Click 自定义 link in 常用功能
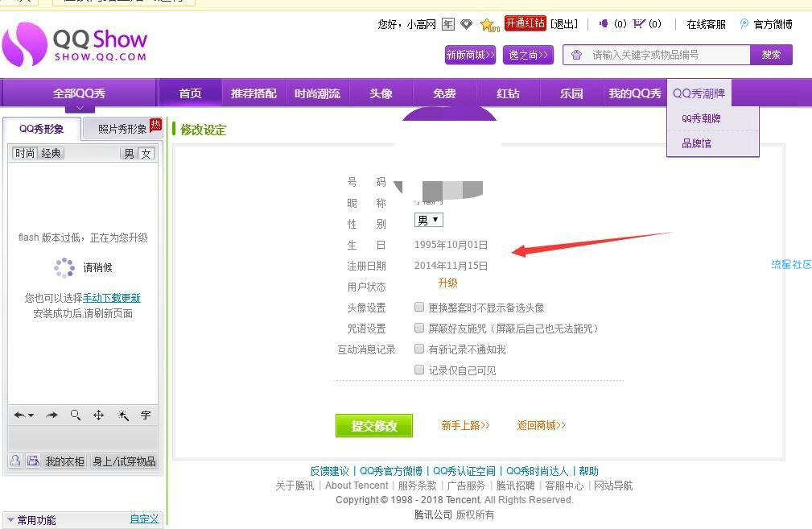812x529 pixels. click(144, 519)
